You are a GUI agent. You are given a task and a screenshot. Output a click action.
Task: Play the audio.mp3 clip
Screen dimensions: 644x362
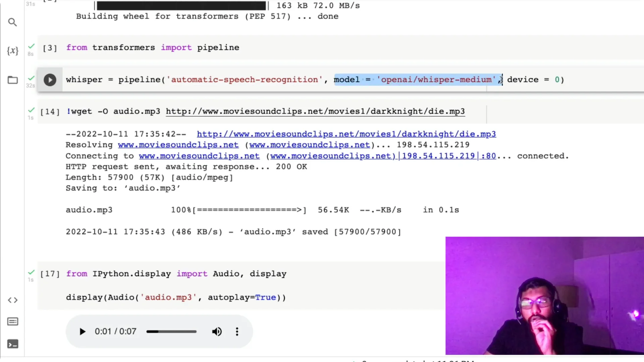click(x=83, y=331)
